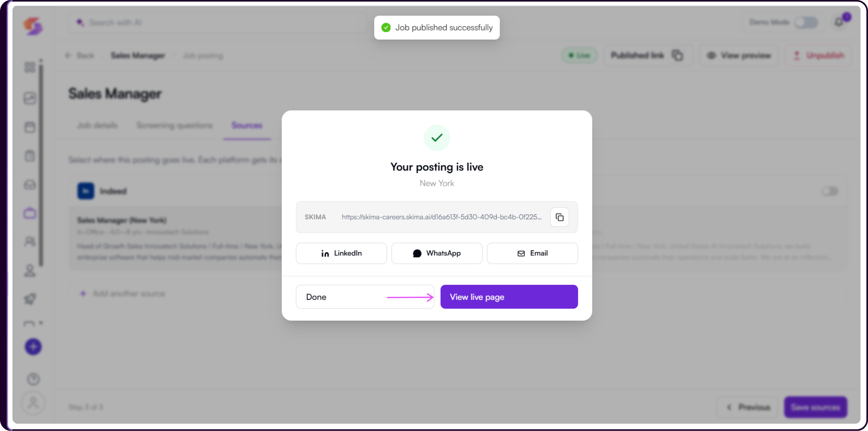Open the user profile avatar icon

coord(33,403)
